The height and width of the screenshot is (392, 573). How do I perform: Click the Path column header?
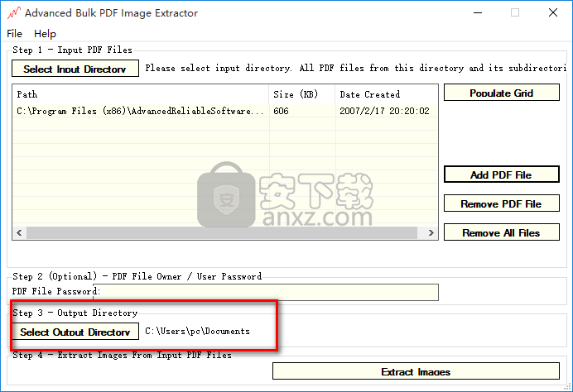[141, 94]
